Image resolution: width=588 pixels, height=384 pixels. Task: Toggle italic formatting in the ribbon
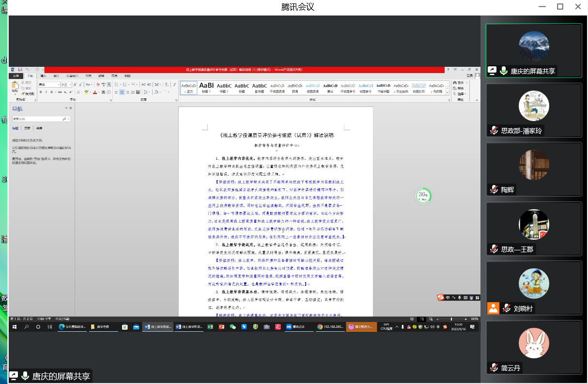(x=47, y=92)
